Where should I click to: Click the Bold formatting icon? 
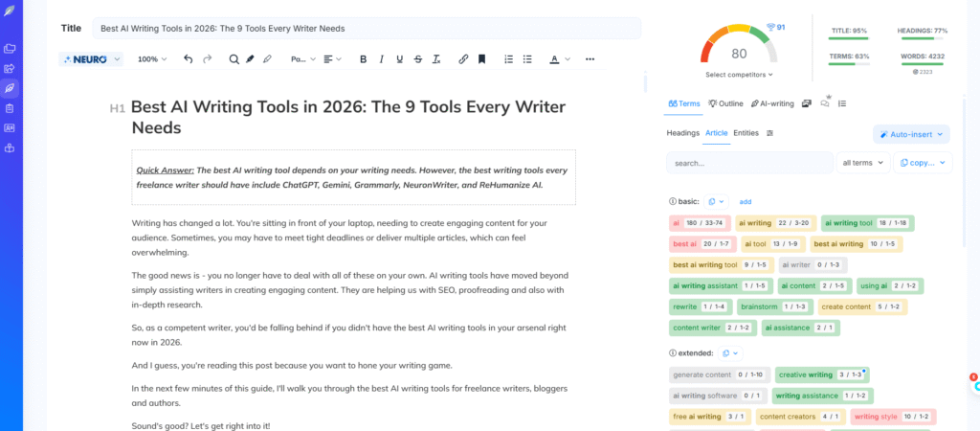click(363, 59)
